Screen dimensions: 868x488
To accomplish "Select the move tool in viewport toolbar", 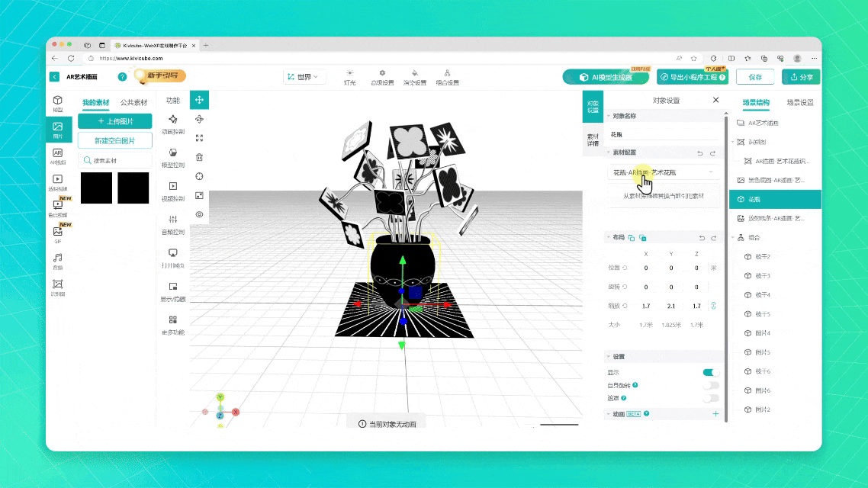I will click(x=199, y=100).
